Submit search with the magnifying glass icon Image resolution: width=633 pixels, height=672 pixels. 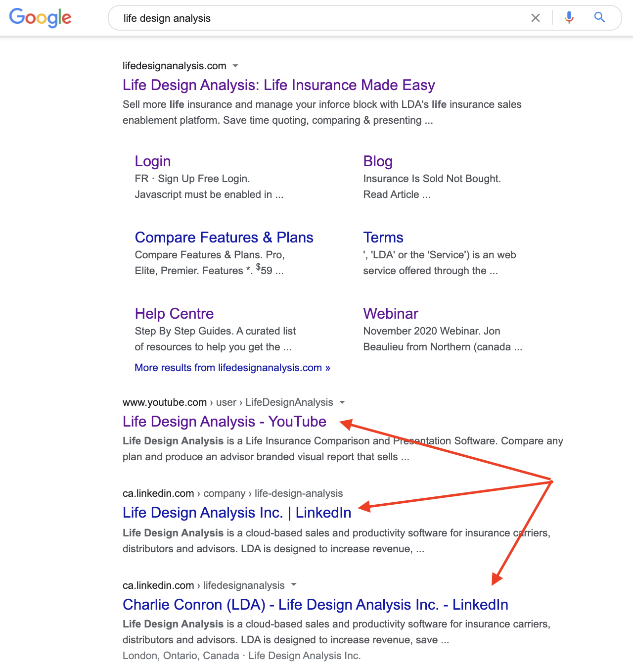(x=600, y=18)
